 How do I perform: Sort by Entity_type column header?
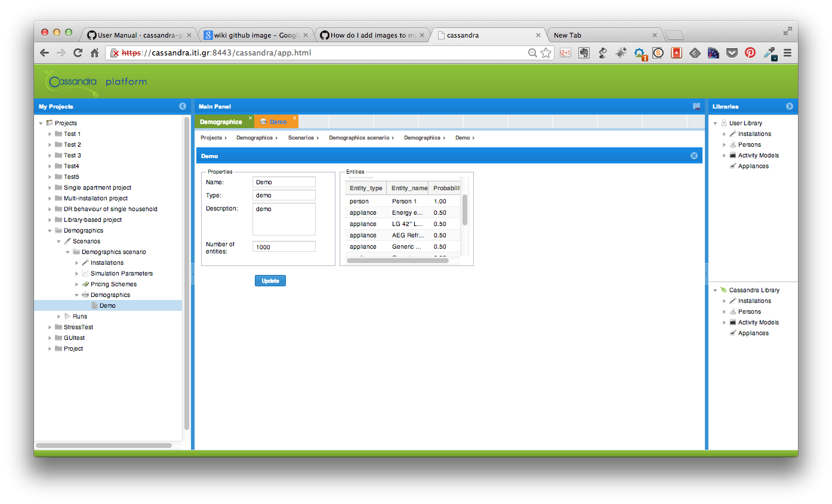click(366, 188)
